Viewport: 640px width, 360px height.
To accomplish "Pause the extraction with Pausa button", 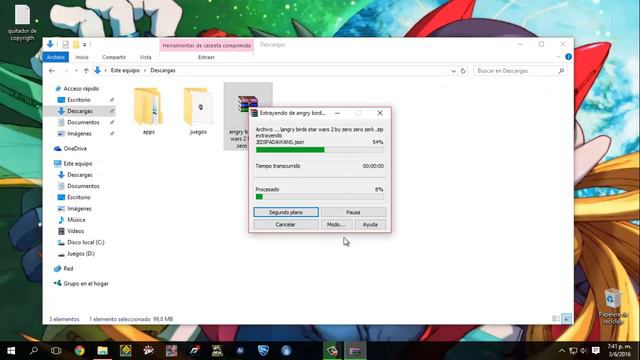I will [353, 212].
